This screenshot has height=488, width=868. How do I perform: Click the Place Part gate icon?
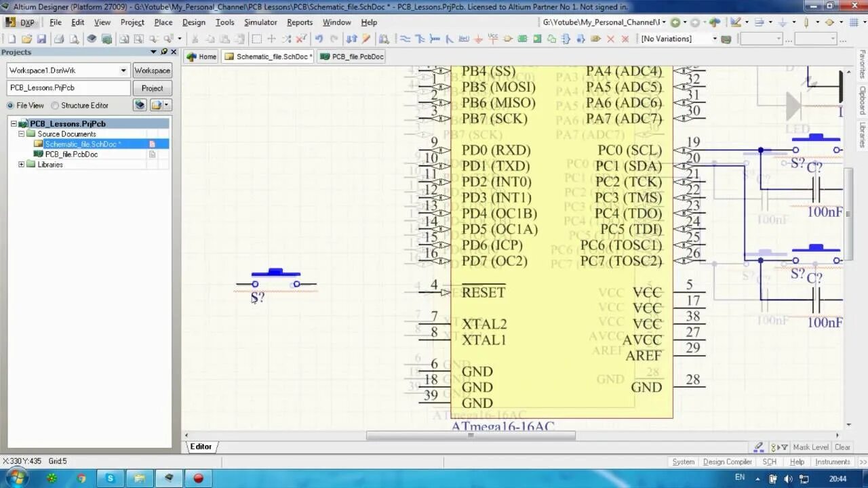[x=507, y=39]
